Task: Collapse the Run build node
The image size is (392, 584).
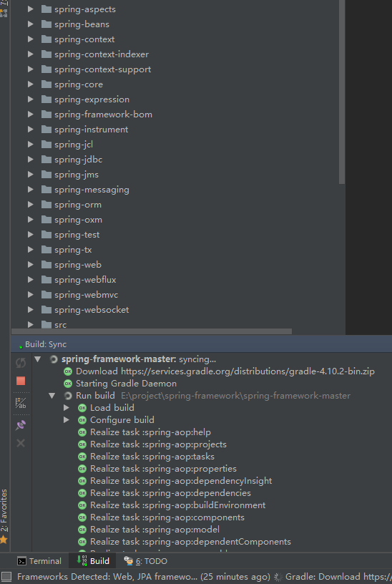Action: click(x=52, y=396)
